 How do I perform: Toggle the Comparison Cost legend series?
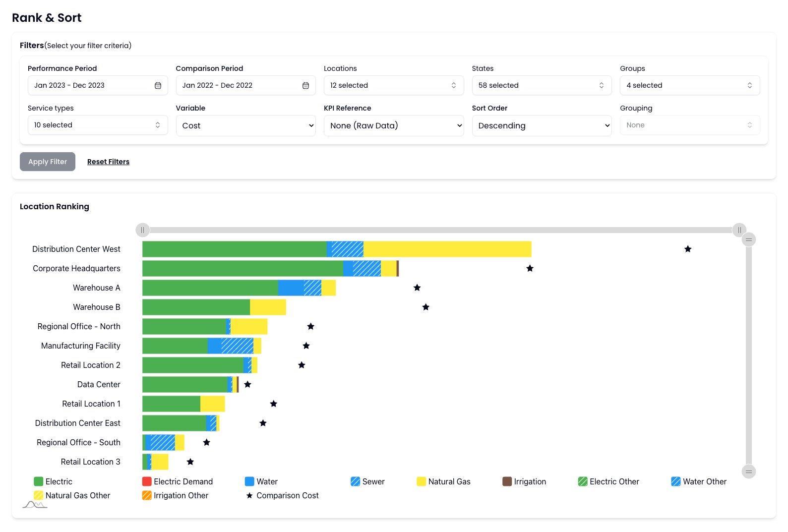tap(282, 495)
